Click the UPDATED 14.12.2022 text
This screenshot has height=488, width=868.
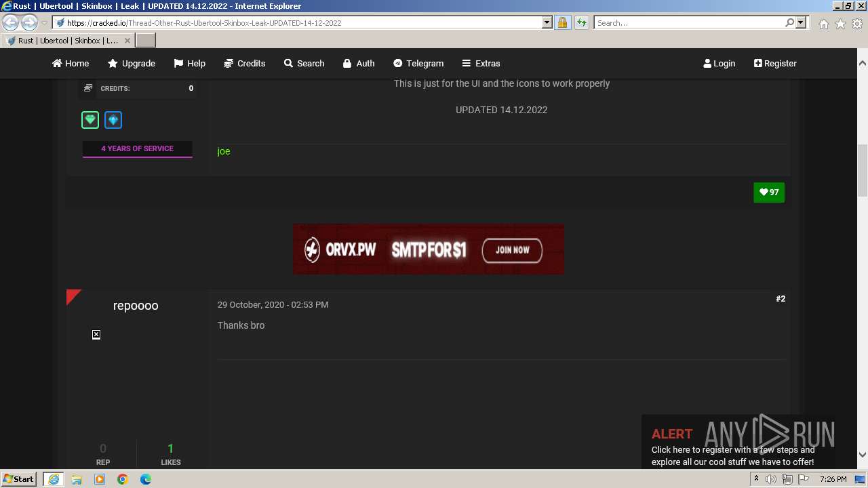(x=501, y=110)
